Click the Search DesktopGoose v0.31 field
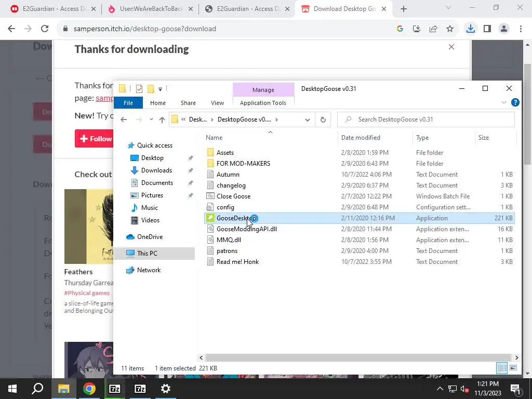The width and height of the screenshot is (532, 399). click(426, 119)
